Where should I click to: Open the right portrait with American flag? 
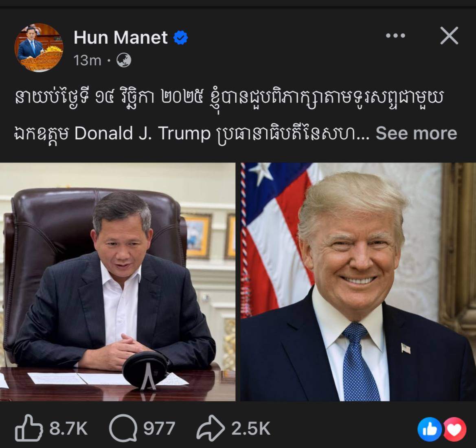(358, 282)
